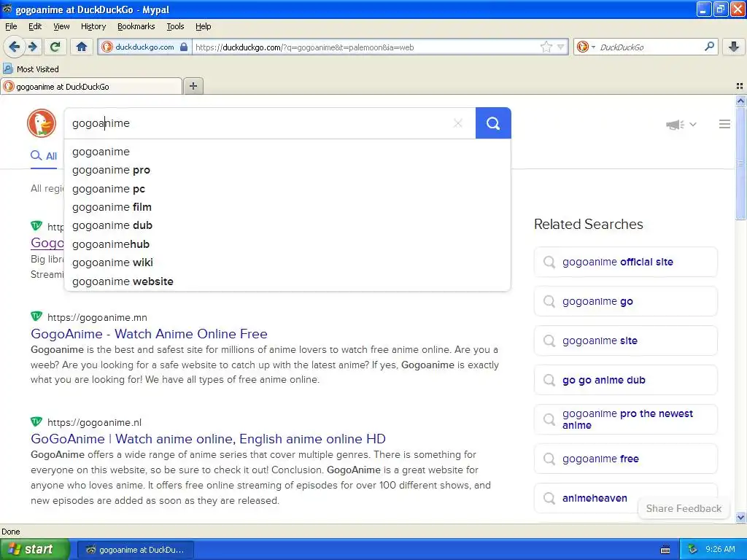
Task: Clear the search box with the X
Action: [x=458, y=123]
